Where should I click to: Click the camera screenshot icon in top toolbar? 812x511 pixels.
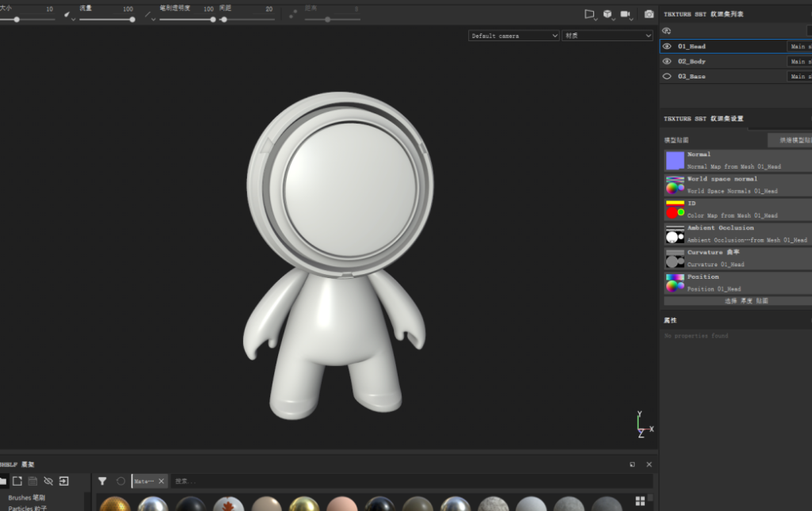(649, 14)
